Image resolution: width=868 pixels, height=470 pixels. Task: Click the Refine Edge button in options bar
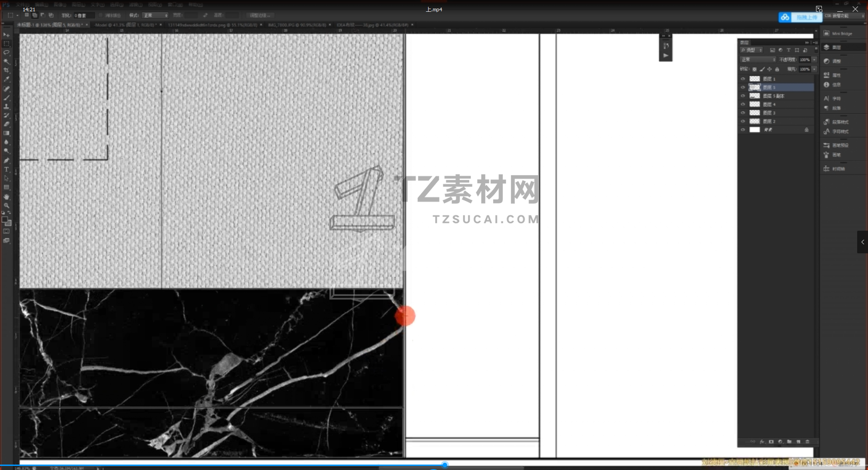tap(260, 15)
